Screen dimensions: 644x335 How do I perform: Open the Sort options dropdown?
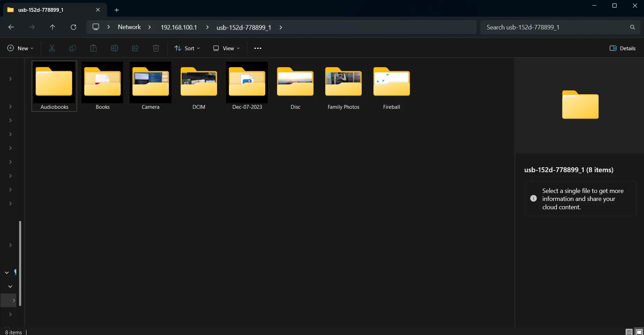(187, 48)
